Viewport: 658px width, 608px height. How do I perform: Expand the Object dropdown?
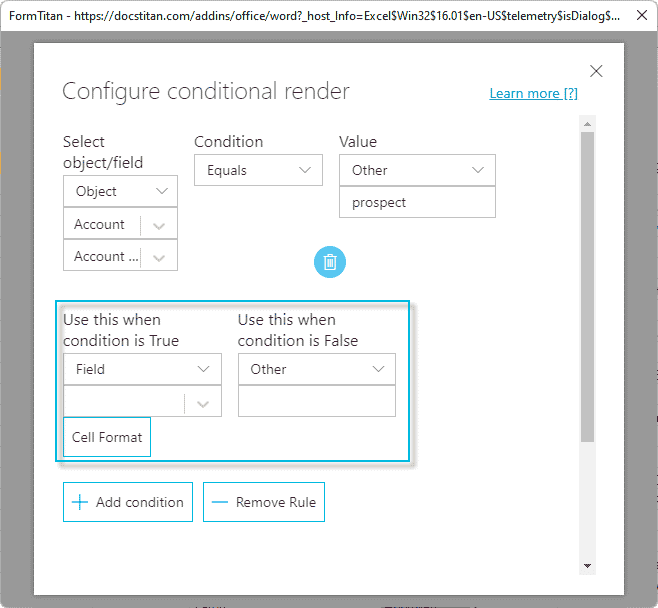pyautogui.click(x=120, y=191)
